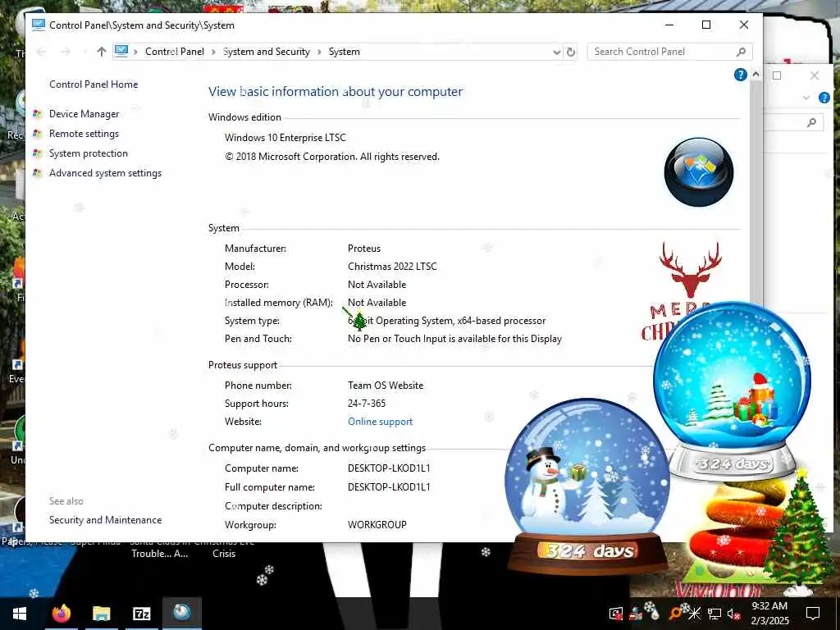The image size is (840, 630).
Task: Click the Crisis desktop shortcut label
Action: 224,554
